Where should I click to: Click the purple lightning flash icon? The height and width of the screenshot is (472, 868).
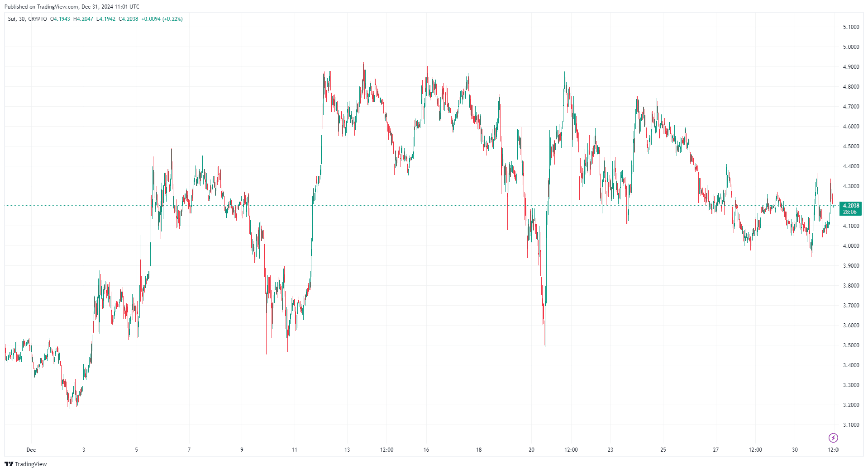[833, 438]
